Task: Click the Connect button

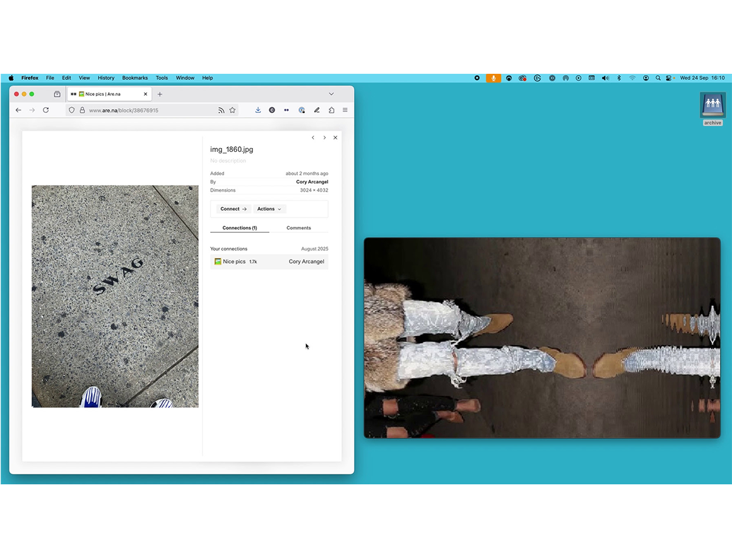Action: 233,209
